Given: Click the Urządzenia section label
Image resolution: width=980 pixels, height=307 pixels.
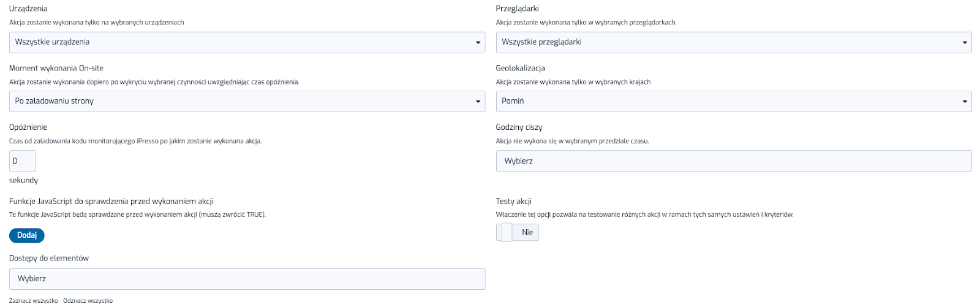Looking at the screenshot, I should click(x=28, y=9).
